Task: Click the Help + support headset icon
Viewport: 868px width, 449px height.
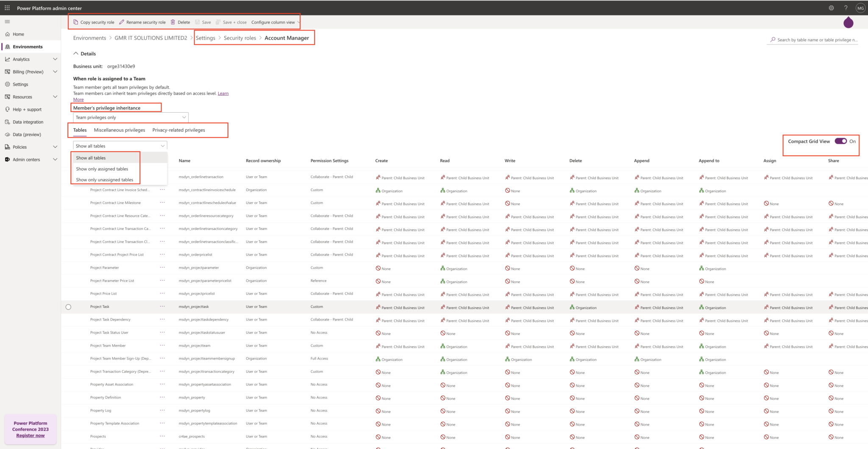Action: click(x=8, y=109)
